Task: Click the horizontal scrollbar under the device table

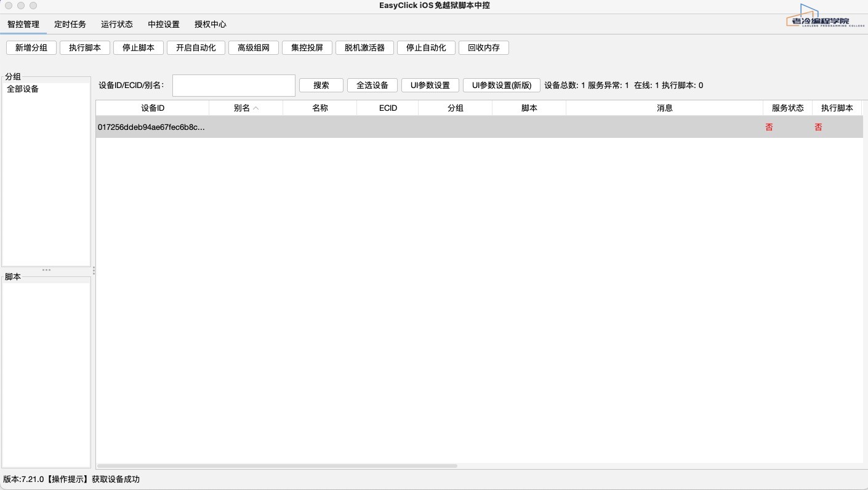Action: pyautogui.click(x=277, y=466)
